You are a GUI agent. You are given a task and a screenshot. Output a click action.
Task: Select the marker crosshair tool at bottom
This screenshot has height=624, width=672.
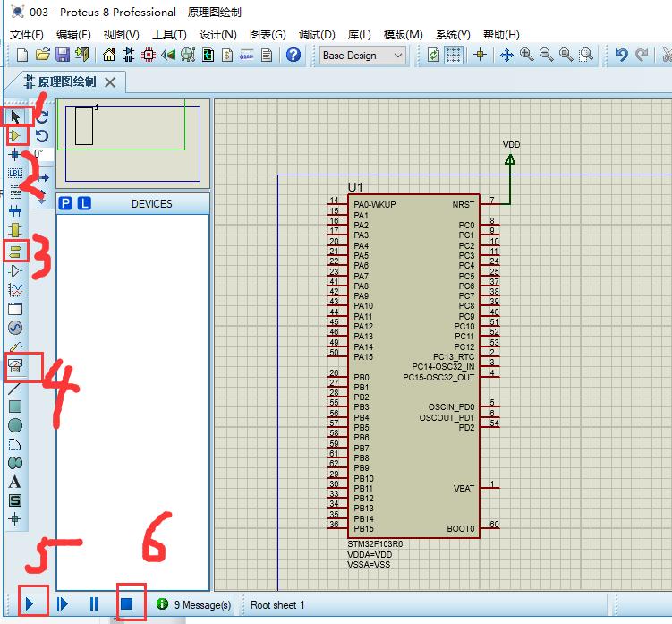tap(15, 519)
